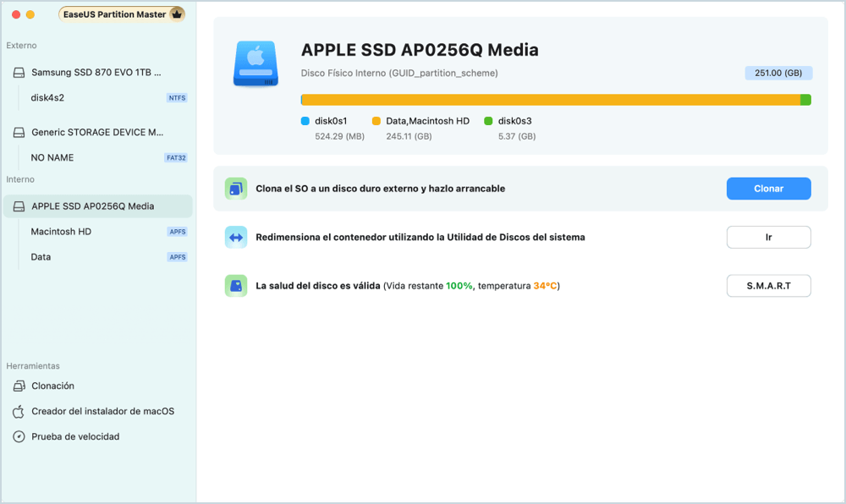The image size is (846, 504).
Task: Click the 'La salud del disco es válida' text
Action: click(x=318, y=286)
